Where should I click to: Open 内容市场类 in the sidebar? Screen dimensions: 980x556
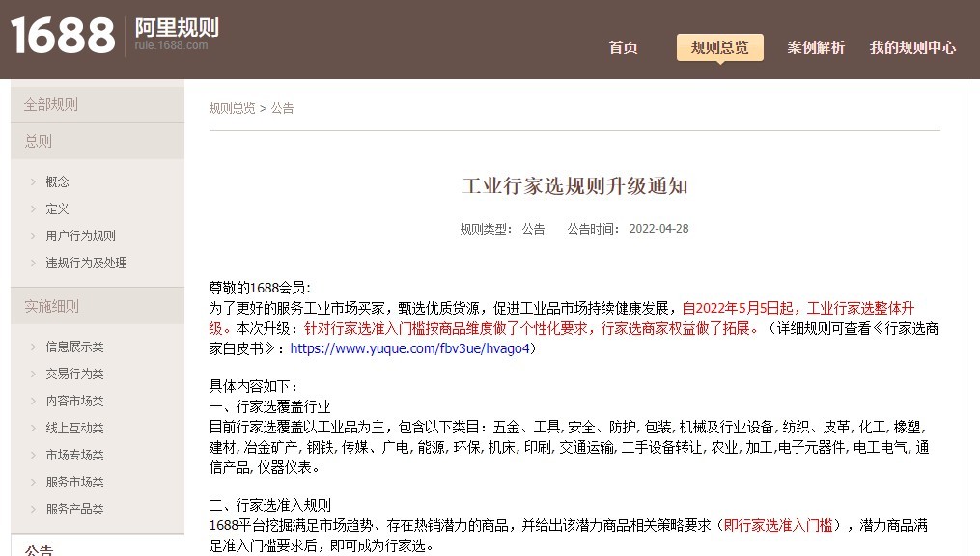(x=74, y=401)
